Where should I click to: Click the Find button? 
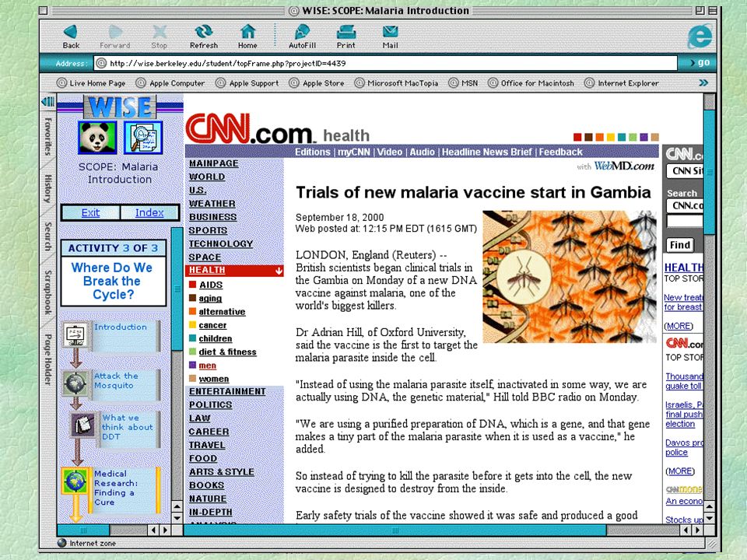pyautogui.click(x=680, y=245)
